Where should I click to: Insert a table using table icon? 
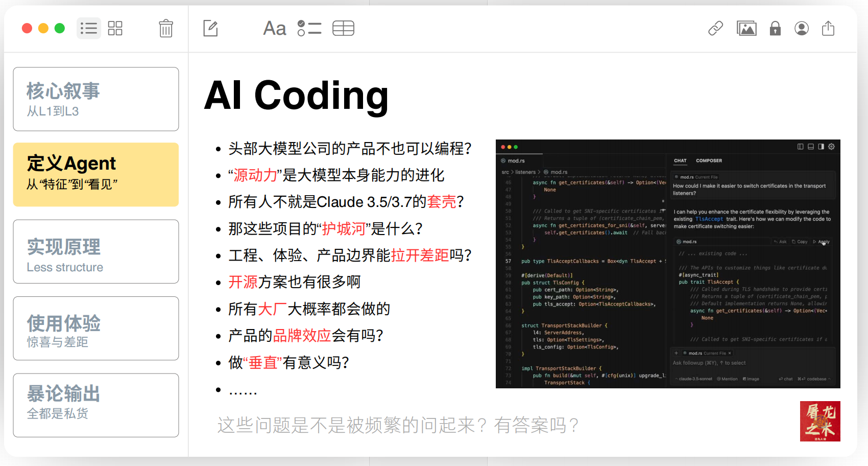click(343, 28)
